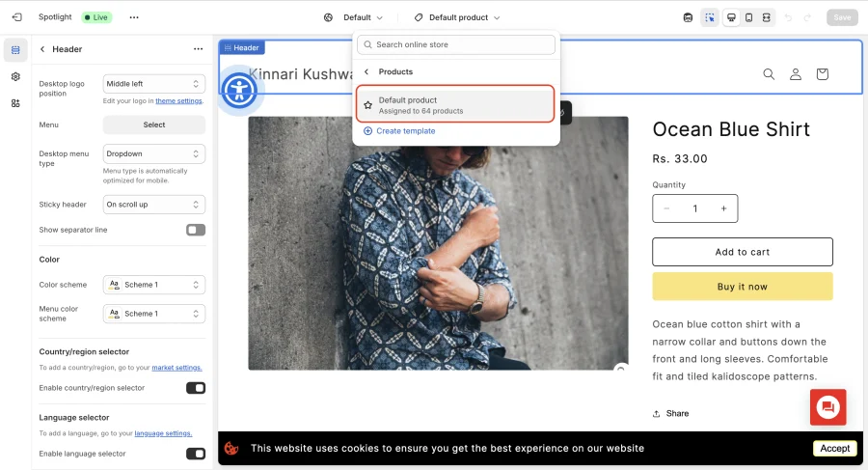Image resolution: width=868 pixels, height=470 pixels.
Task: Click the storefront cart icon
Action: tap(822, 74)
